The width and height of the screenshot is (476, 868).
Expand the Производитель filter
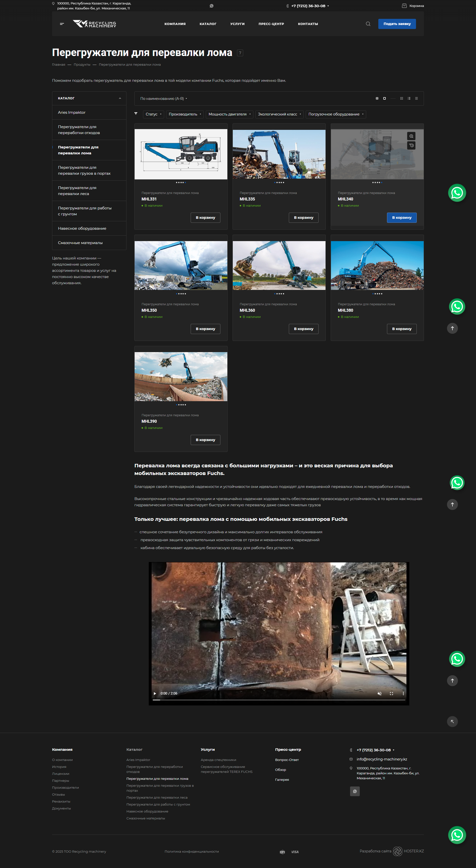(x=185, y=114)
